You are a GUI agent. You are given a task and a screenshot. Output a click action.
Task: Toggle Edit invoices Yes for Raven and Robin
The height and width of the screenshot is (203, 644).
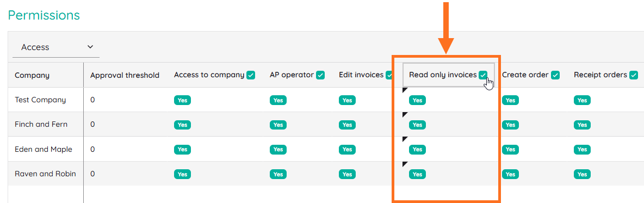347,174
